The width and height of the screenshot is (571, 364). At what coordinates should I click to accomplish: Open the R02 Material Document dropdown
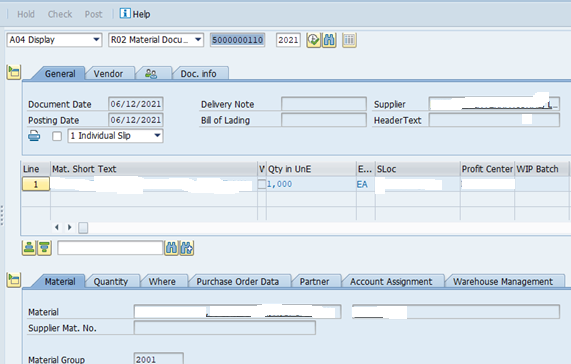[156, 40]
